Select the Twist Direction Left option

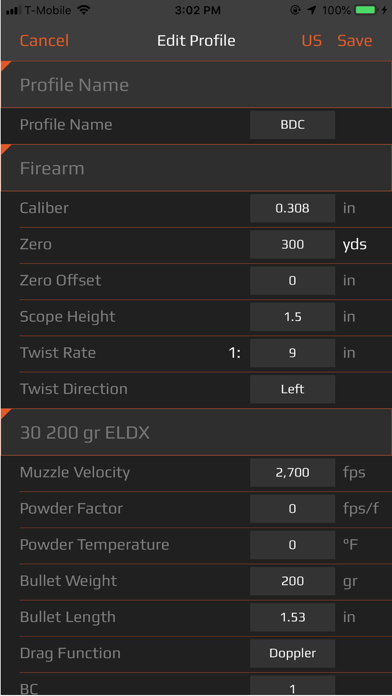293,389
